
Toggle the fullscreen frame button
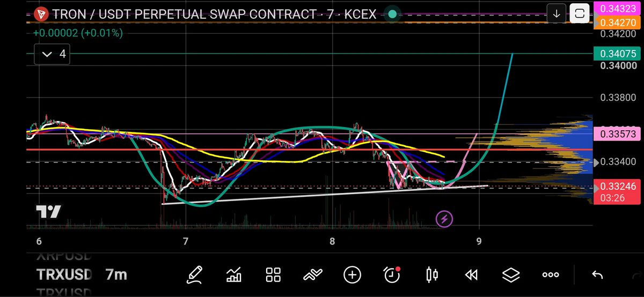[x=580, y=14]
